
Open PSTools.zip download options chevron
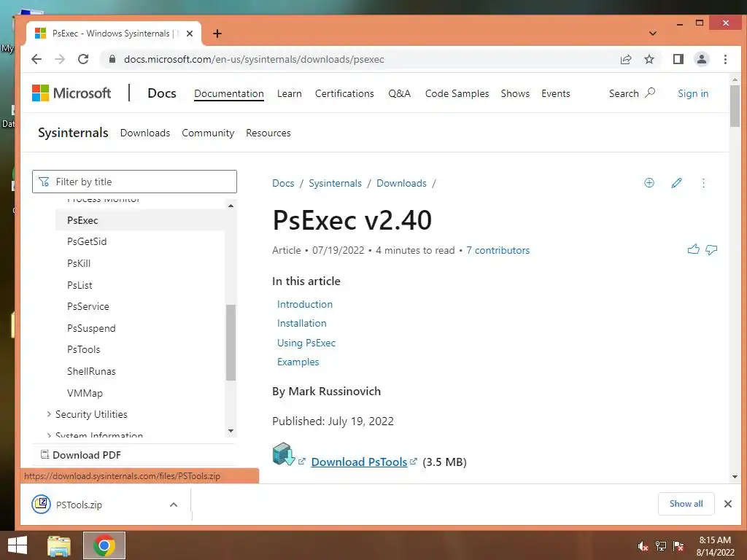174,505
